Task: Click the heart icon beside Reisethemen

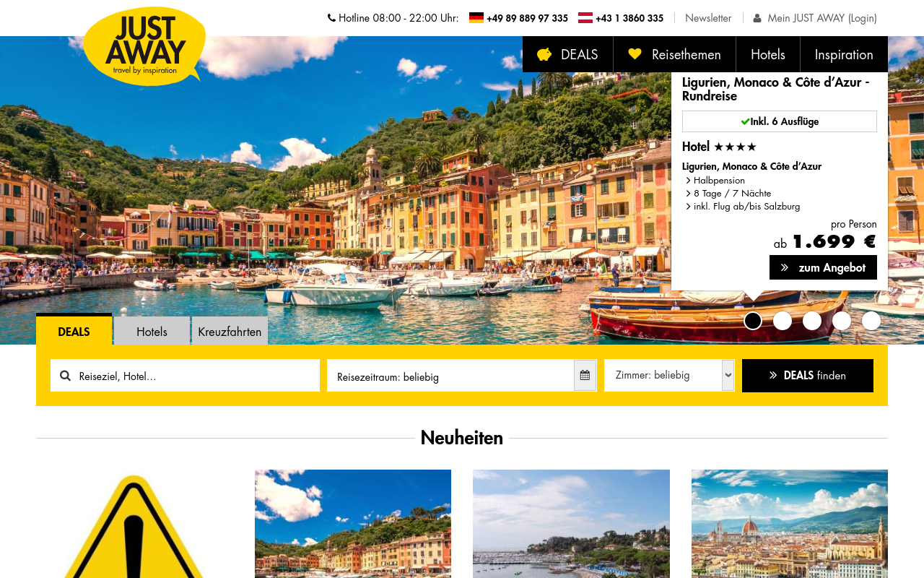Action: click(635, 54)
